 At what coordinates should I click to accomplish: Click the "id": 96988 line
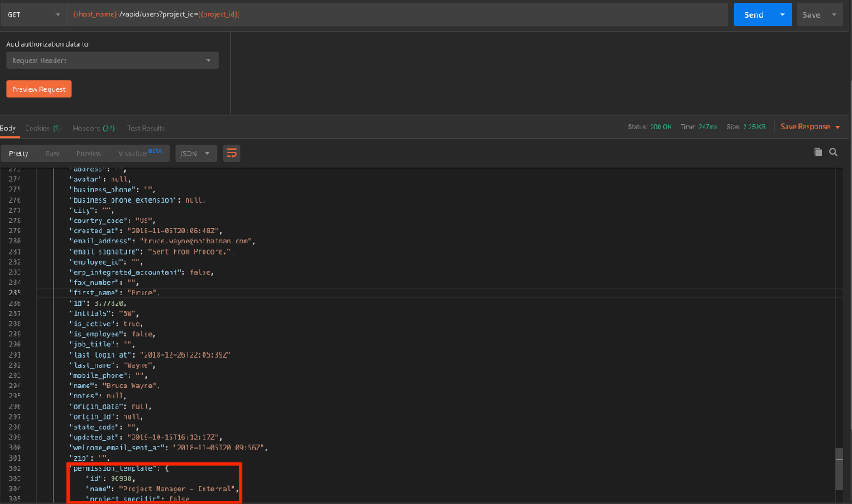110,478
